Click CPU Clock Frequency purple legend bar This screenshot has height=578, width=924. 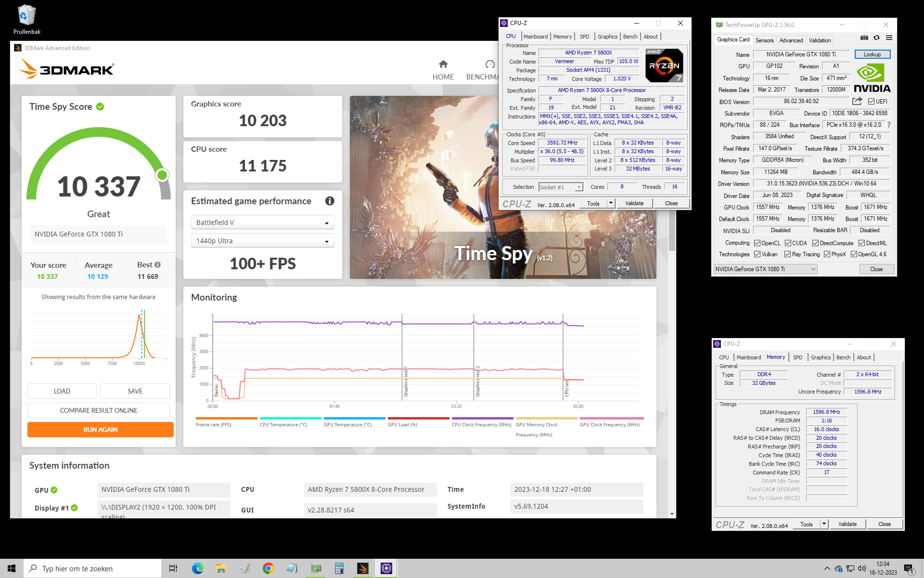482,418
